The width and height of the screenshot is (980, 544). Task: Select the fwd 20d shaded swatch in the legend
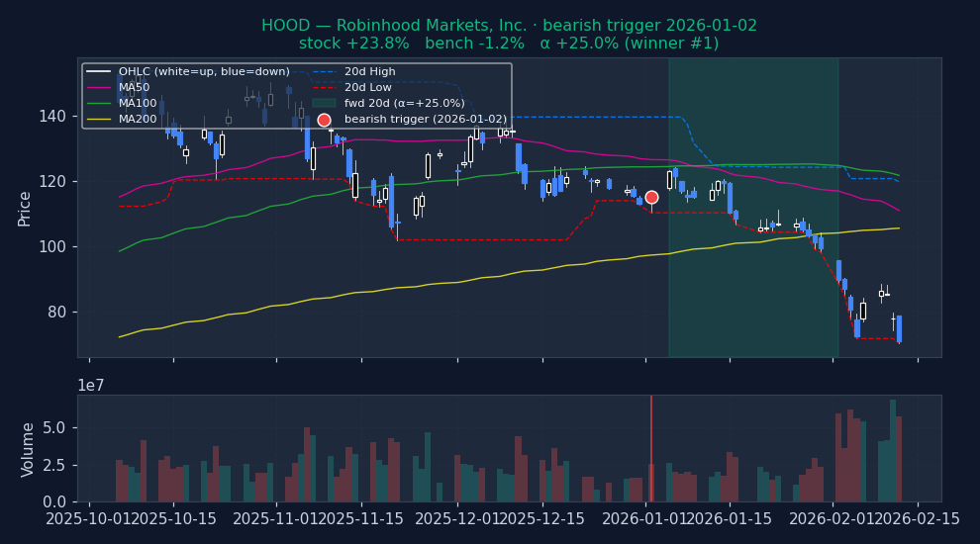click(324, 103)
